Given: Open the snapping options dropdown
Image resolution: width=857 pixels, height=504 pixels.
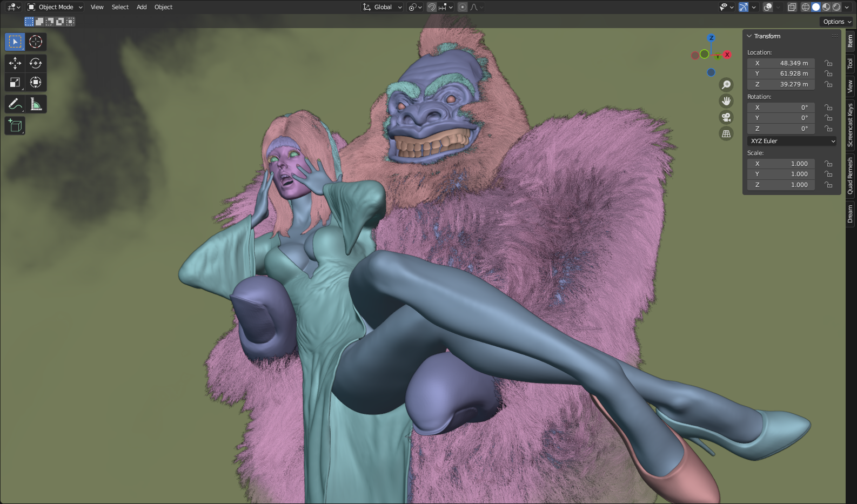Looking at the screenshot, I should point(446,7).
